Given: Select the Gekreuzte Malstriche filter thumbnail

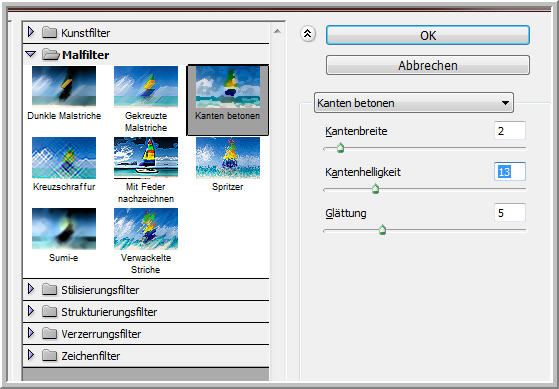Looking at the screenshot, I should [146, 87].
